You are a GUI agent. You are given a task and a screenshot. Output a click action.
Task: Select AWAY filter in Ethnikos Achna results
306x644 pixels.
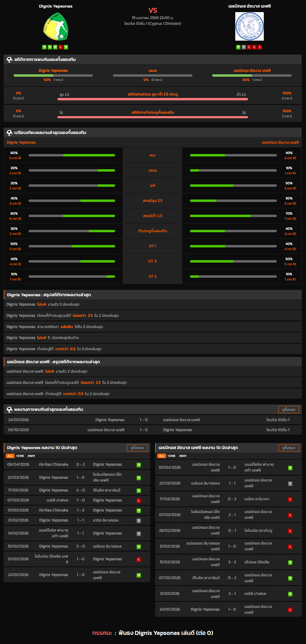(183, 456)
